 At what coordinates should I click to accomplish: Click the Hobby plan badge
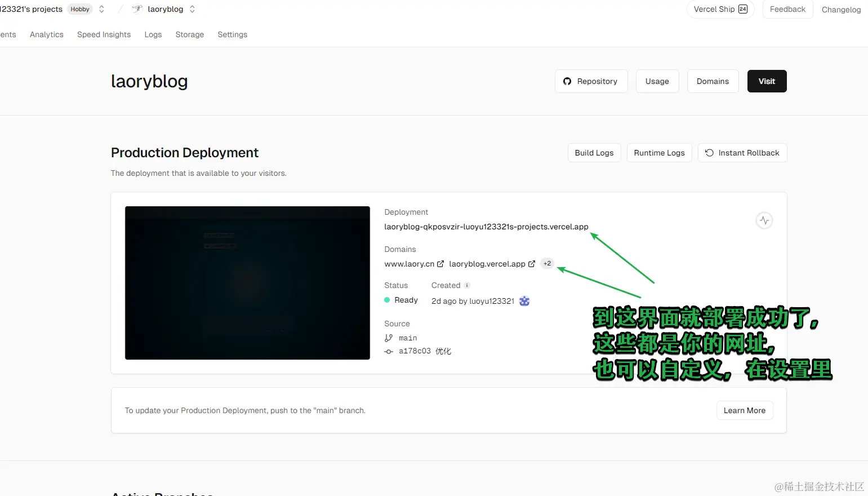80,9
